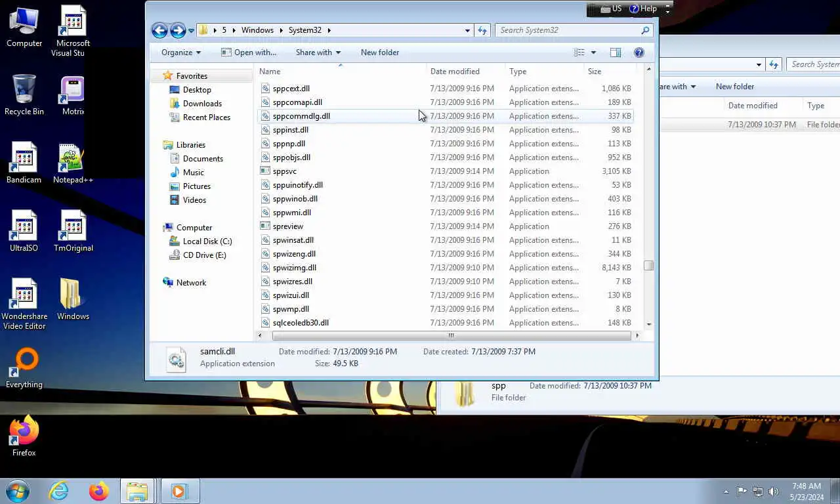Select the spreview application file
The width and height of the screenshot is (840, 504).
point(287,226)
